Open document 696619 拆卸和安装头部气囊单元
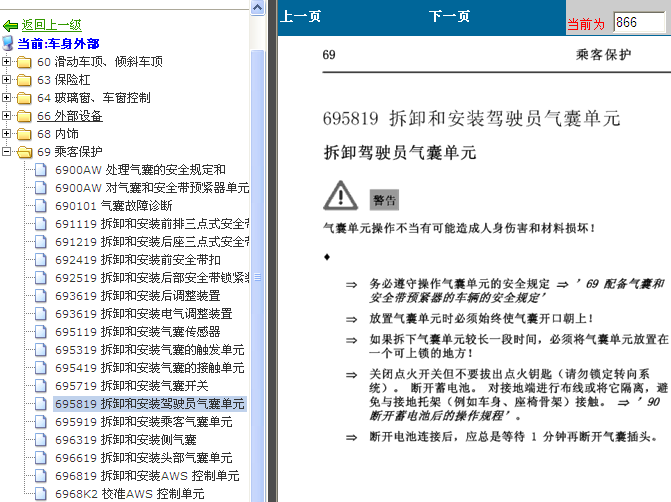Viewport: 671px width, 502px height. [x=143, y=457]
